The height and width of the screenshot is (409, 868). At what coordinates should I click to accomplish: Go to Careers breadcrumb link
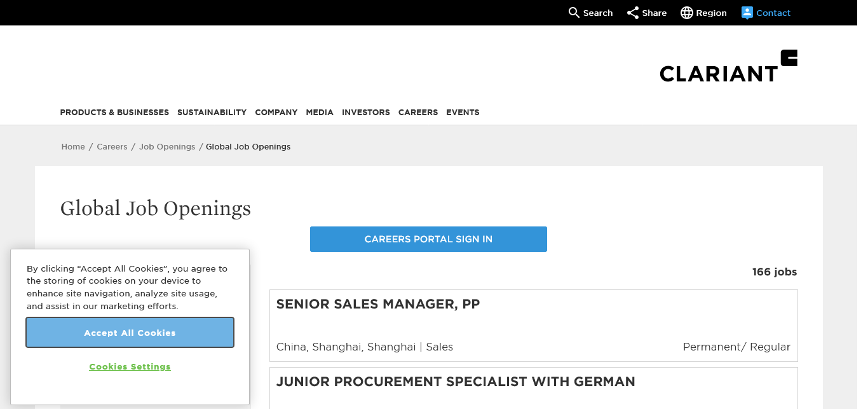coord(112,147)
